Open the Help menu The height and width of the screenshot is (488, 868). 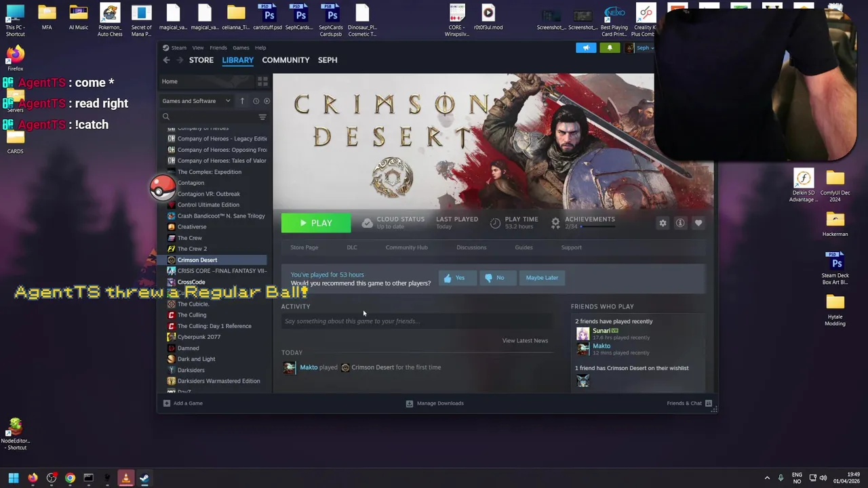260,47
